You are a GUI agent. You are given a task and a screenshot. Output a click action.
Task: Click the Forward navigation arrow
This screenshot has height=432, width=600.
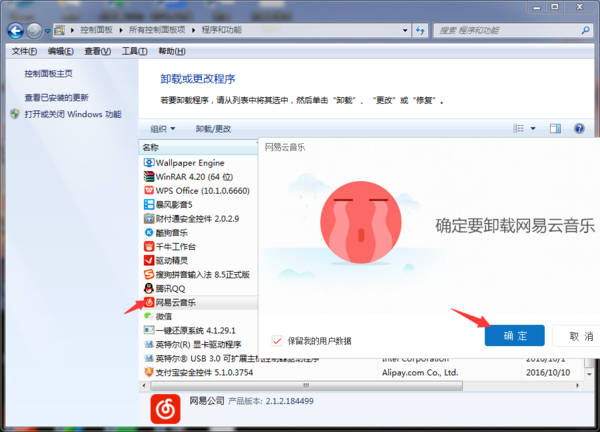pos(34,31)
